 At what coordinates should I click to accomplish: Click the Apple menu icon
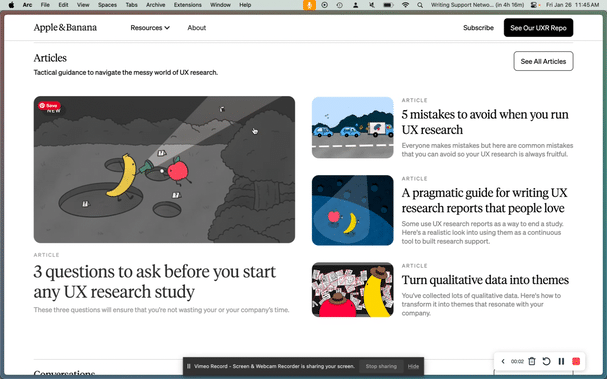point(11,5)
